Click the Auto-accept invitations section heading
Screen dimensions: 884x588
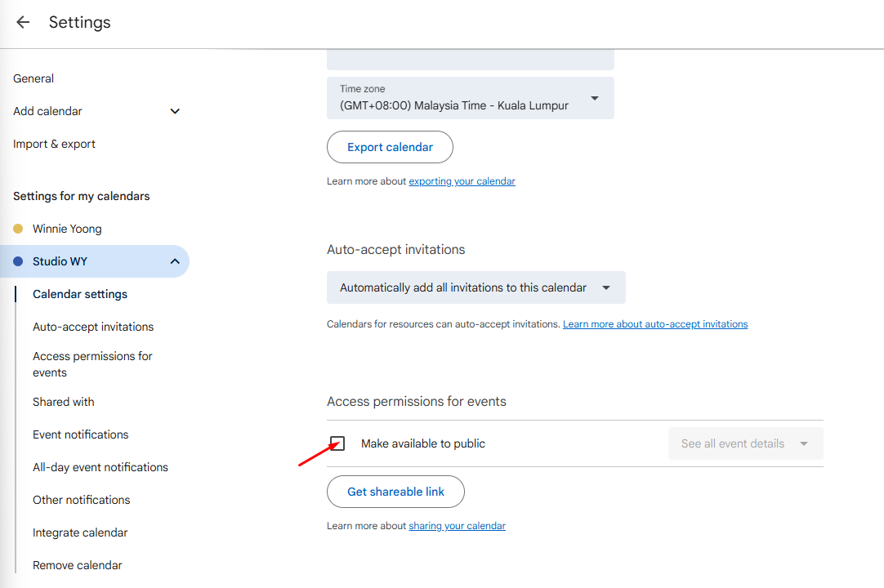click(395, 250)
